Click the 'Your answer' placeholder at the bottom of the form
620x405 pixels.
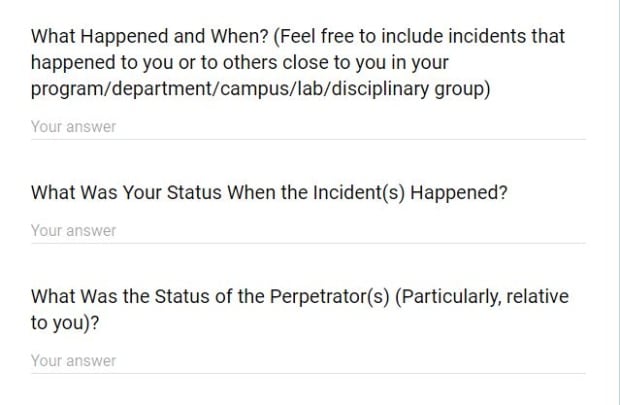coord(74,361)
